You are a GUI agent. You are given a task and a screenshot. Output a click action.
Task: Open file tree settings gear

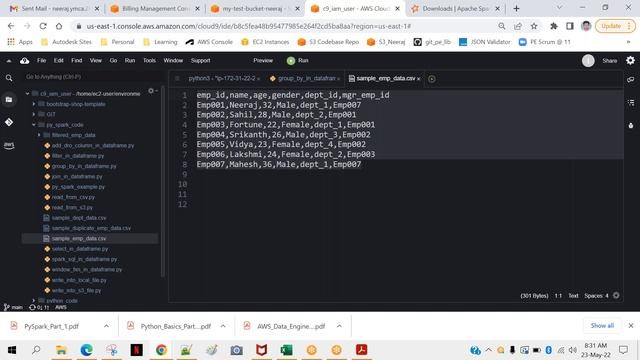coord(151,91)
